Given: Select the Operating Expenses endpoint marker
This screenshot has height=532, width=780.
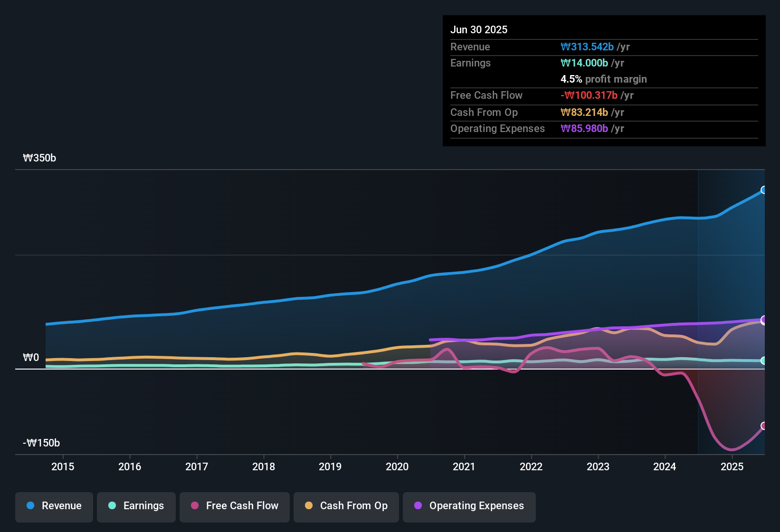Looking at the screenshot, I should pyautogui.click(x=764, y=320).
